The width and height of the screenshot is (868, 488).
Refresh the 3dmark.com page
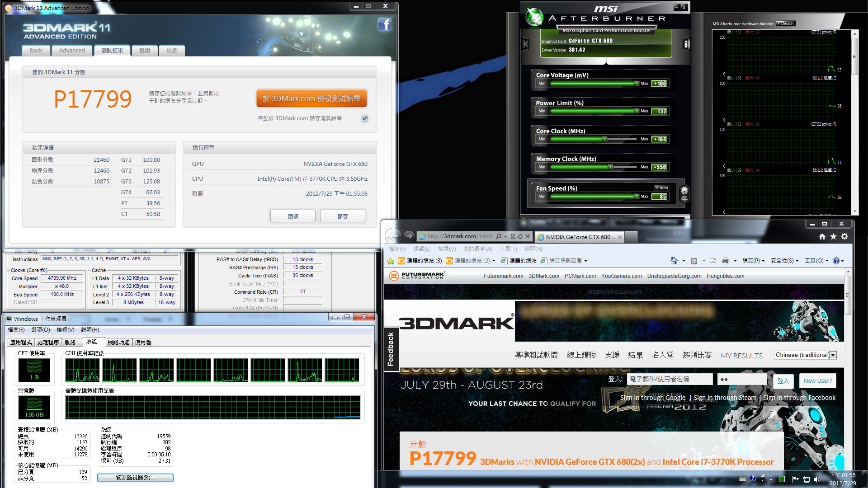point(520,236)
